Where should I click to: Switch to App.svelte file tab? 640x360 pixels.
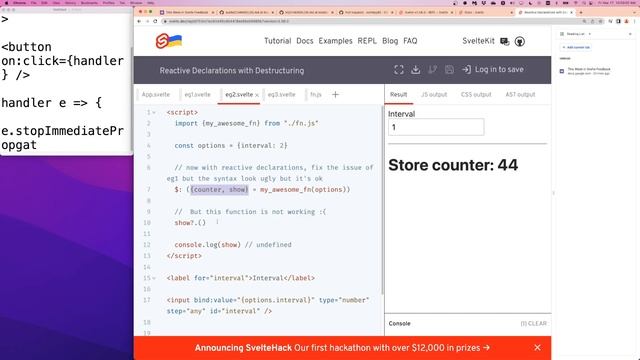click(156, 95)
